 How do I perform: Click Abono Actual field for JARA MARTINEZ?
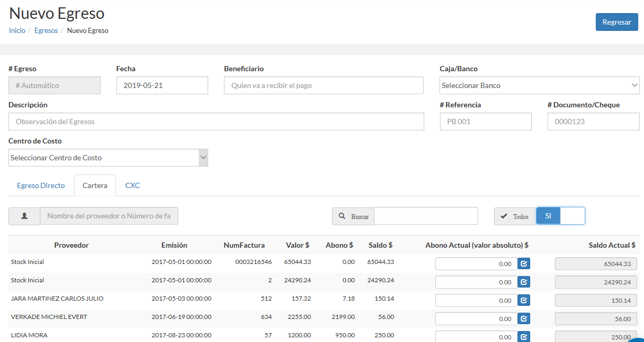coord(476,300)
